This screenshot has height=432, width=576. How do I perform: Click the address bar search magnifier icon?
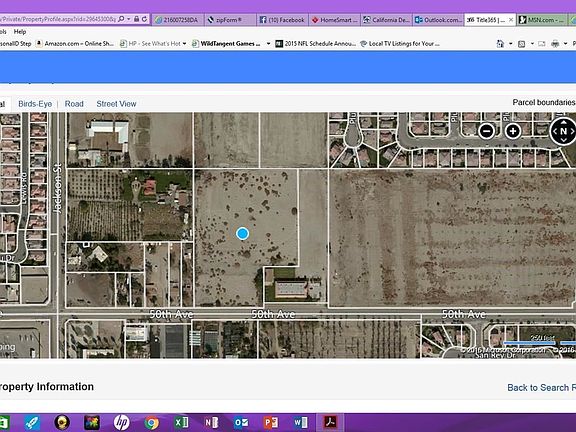point(121,19)
